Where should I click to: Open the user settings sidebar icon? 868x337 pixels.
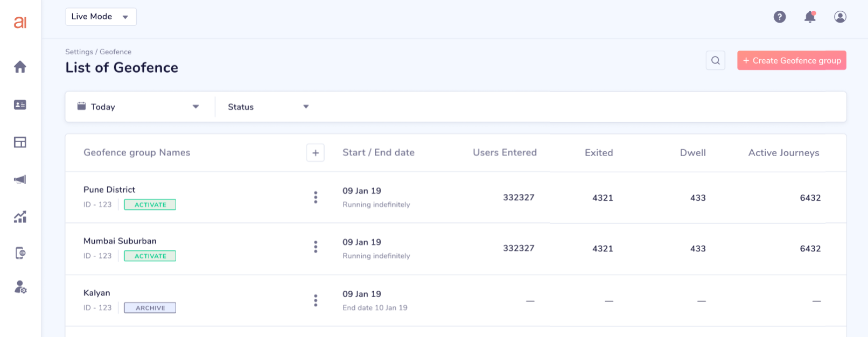[x=20, y=287]
